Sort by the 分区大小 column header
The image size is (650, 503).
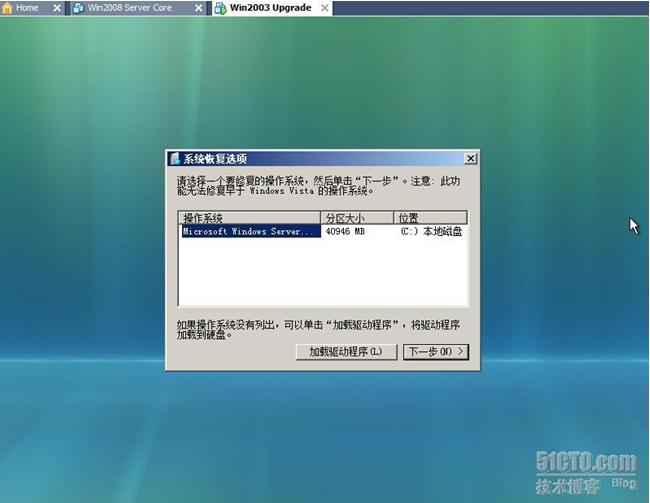[x=357, y=218]
